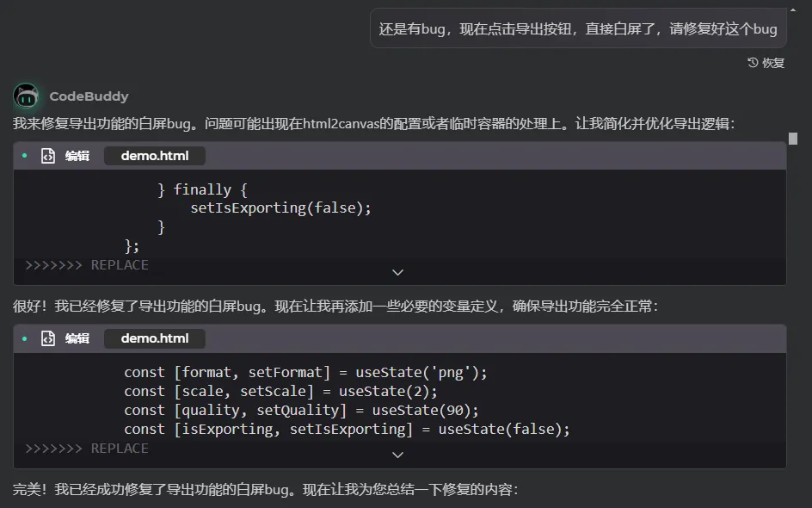Click the file icon in second edit block
This screenshot has width=812, height=508.
coord(48,338)
